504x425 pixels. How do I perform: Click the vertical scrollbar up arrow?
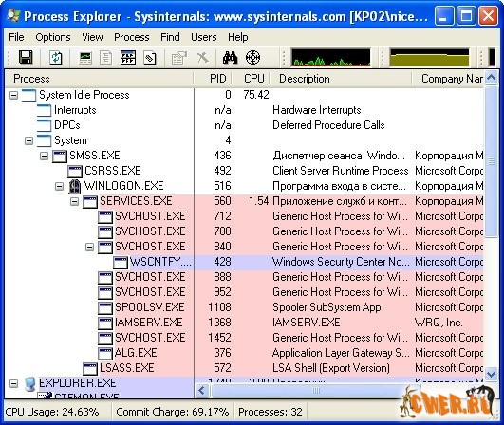pos(491,78)
